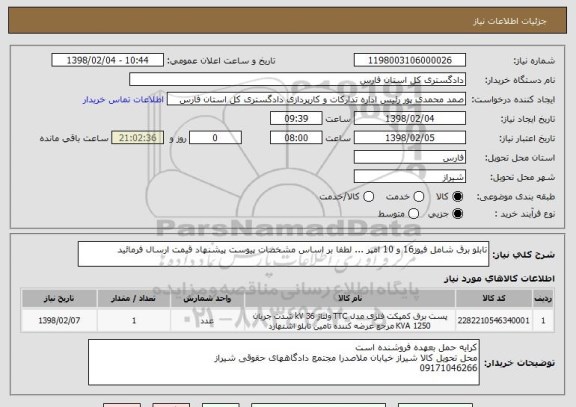This screenshot has height=407, width=576.
Task: Click the buyer organization name field
Action: click(298, 80)
